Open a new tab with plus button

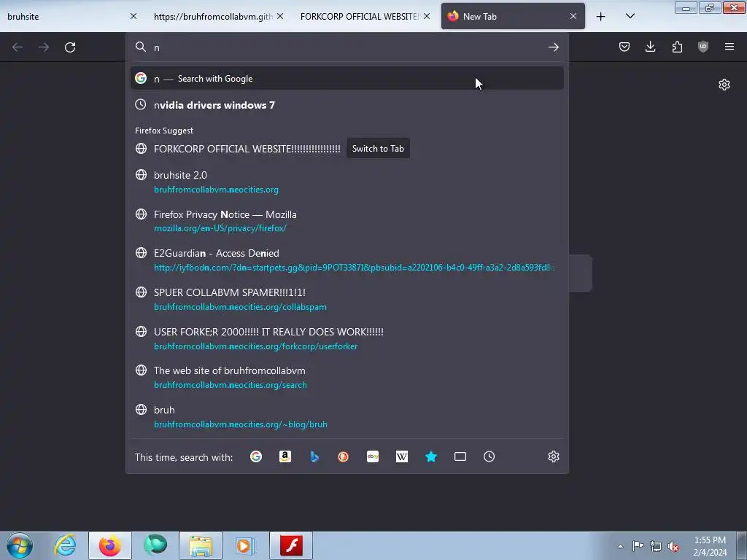(601, 17)
